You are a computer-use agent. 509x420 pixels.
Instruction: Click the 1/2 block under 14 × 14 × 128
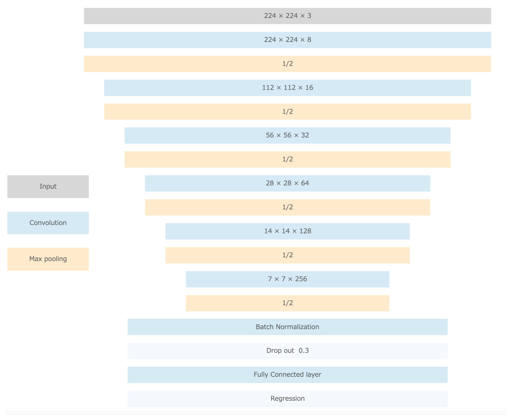(287, 255)
